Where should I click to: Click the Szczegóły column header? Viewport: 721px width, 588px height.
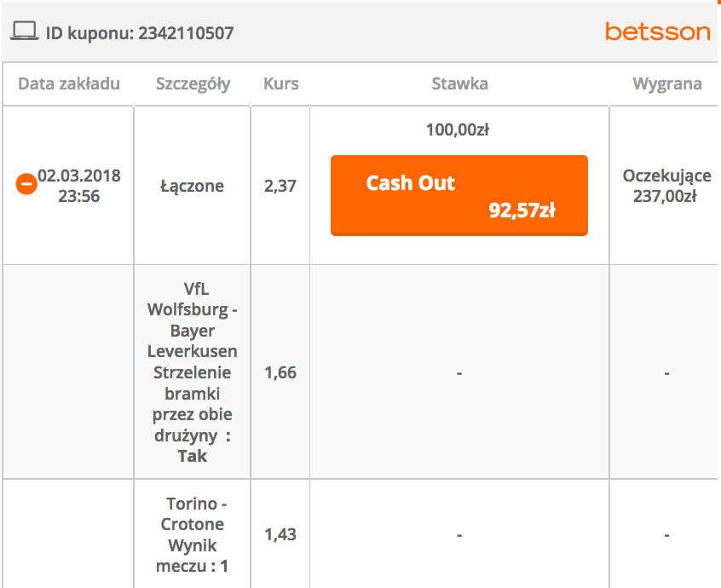coord(193,84)
